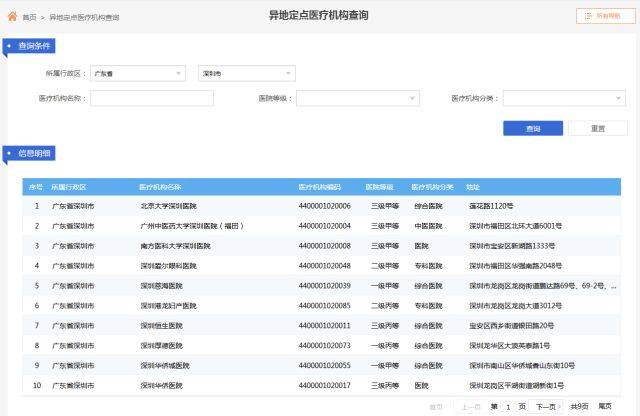Open the province dropdown showing 广东省
Screen dimensions: 640x416
tap(137, 74)
